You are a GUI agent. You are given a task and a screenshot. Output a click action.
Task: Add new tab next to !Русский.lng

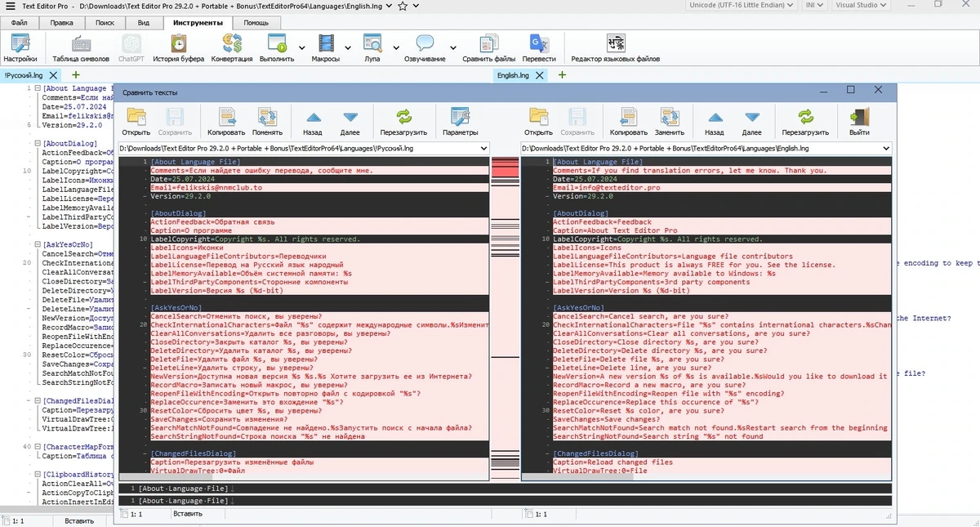click(x=75, y=75)
